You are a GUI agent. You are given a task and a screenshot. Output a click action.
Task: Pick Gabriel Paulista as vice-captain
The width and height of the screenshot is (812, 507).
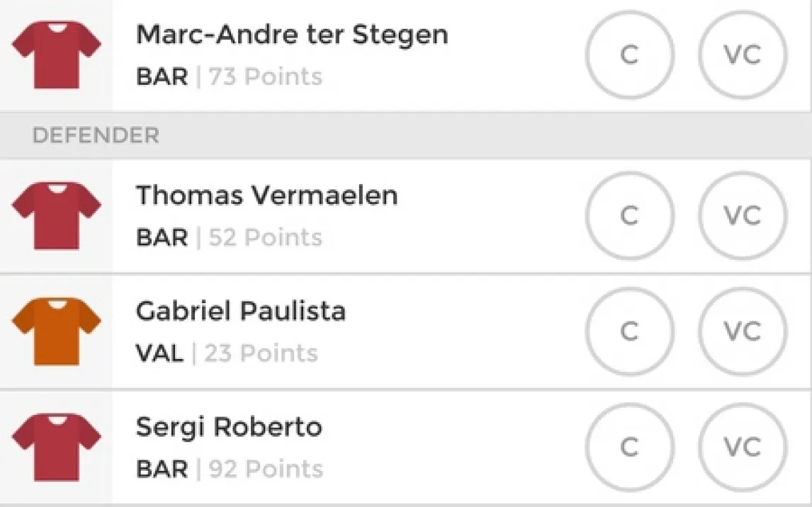(x=743, y=331)
